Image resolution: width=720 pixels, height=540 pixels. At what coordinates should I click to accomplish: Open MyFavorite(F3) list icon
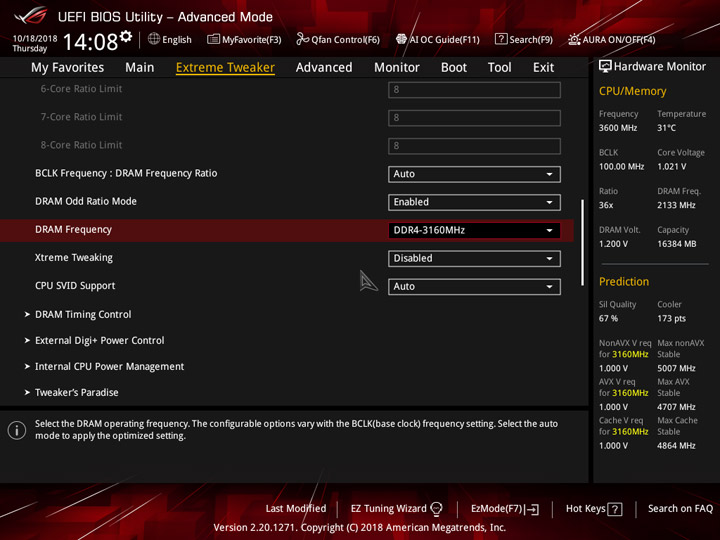[x=213, y=39]
